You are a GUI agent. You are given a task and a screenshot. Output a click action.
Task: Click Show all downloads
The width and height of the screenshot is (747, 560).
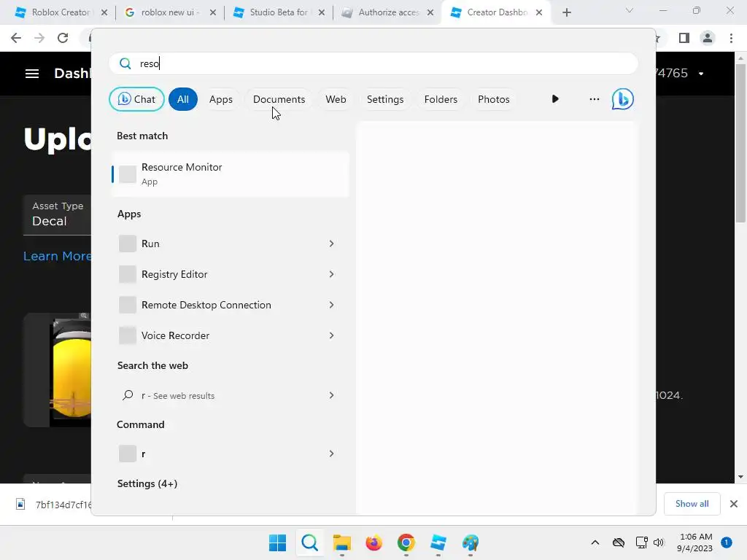[692, 504]
